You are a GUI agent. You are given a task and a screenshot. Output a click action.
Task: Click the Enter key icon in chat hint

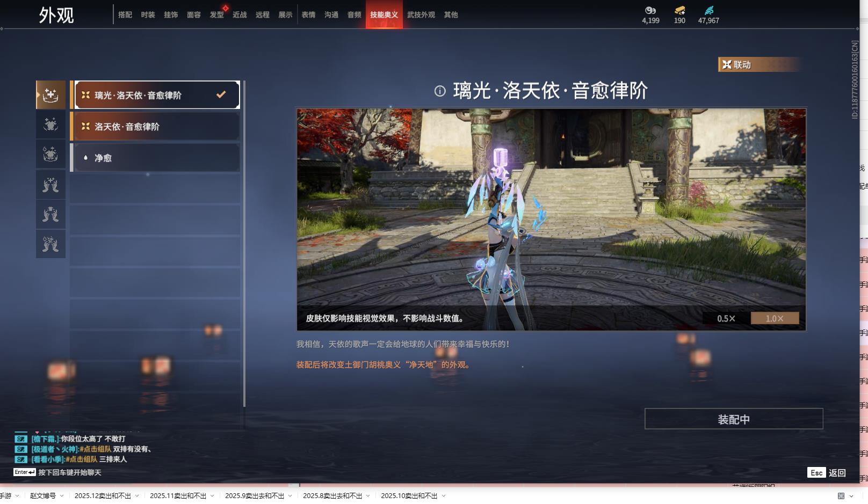click(x=25, y=472)
